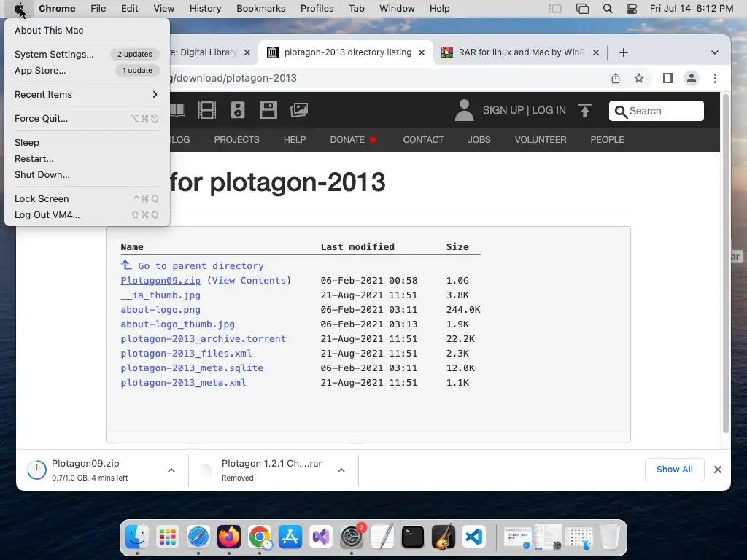The image size is (747, 560).
Task: Click the user avatar icon beside SIGN UP
Action: 464,110
